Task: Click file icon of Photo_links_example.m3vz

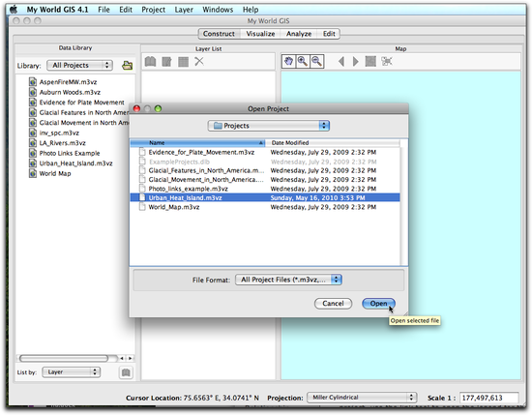Action: 142,189
